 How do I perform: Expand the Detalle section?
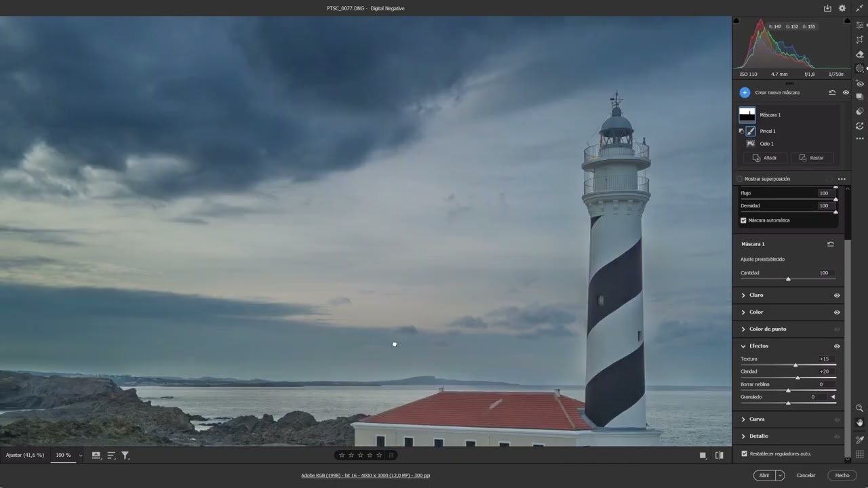tap(743, 436)
